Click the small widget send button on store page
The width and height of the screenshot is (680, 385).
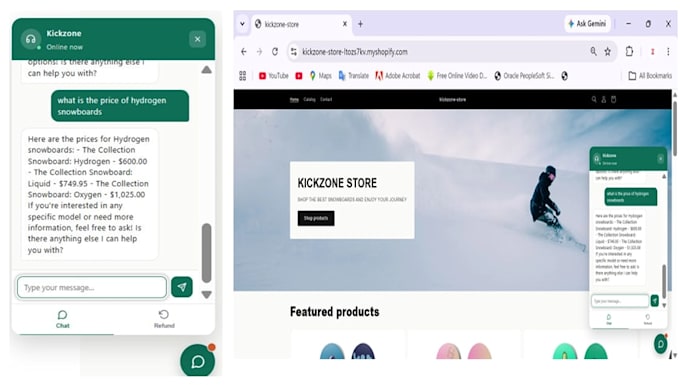click(x=654, y=300)
